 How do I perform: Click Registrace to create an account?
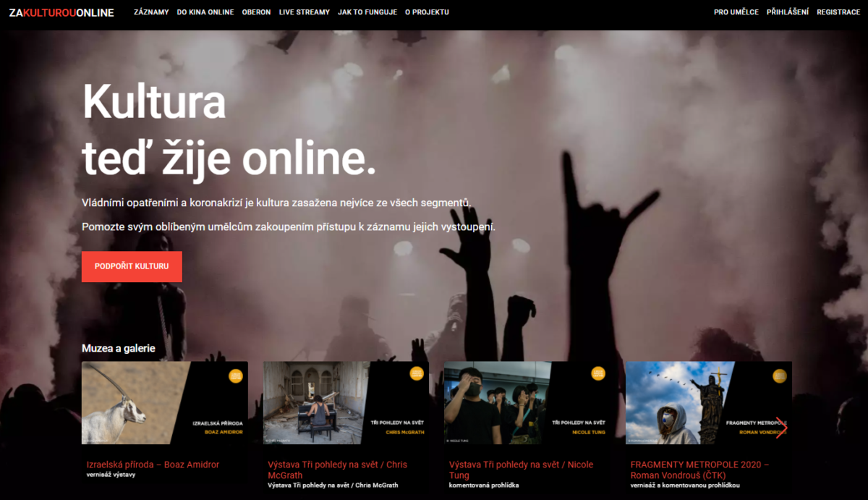(838, 12)
